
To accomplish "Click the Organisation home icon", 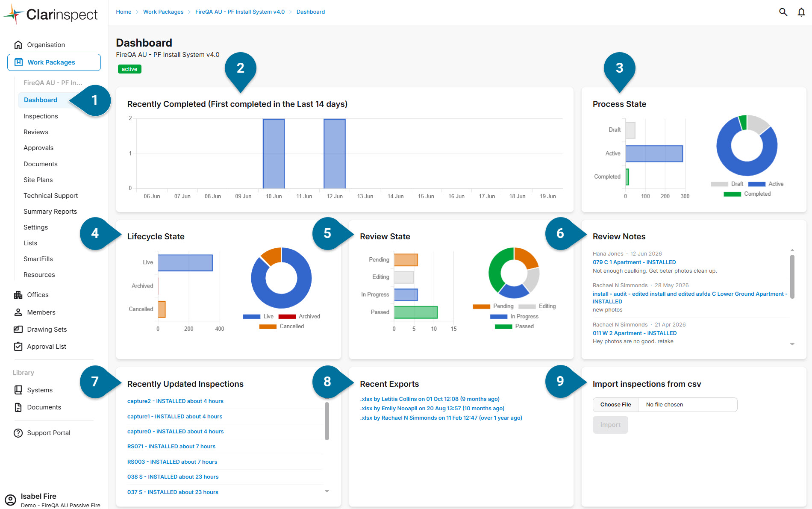I will 18,45.
